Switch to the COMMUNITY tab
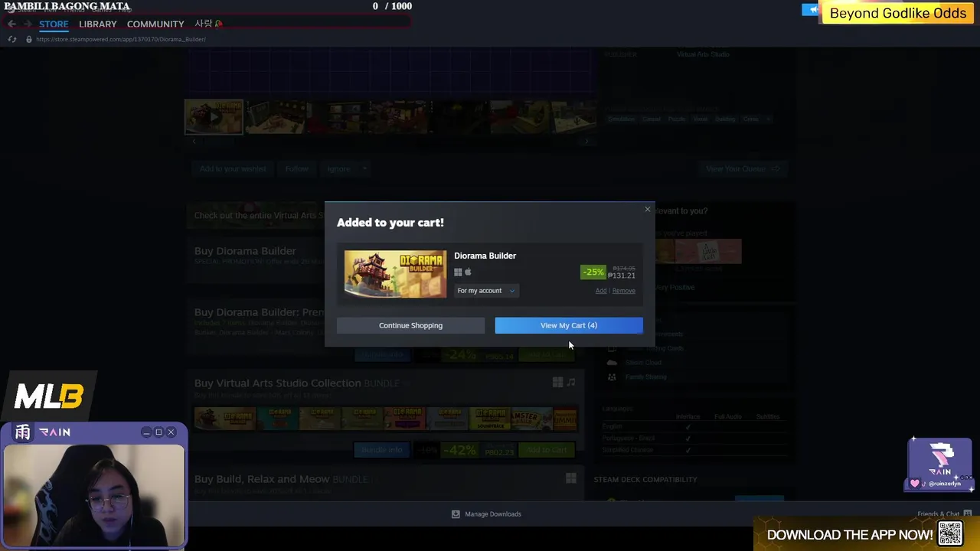Screen dimensions: 980x551 pos(155,24)
